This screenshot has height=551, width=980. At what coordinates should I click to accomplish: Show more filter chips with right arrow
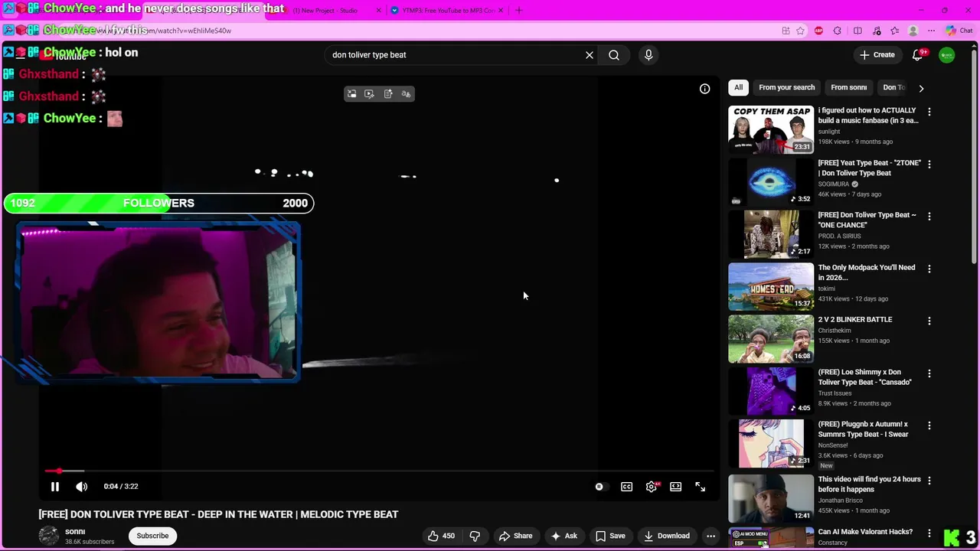coord(921,88)
